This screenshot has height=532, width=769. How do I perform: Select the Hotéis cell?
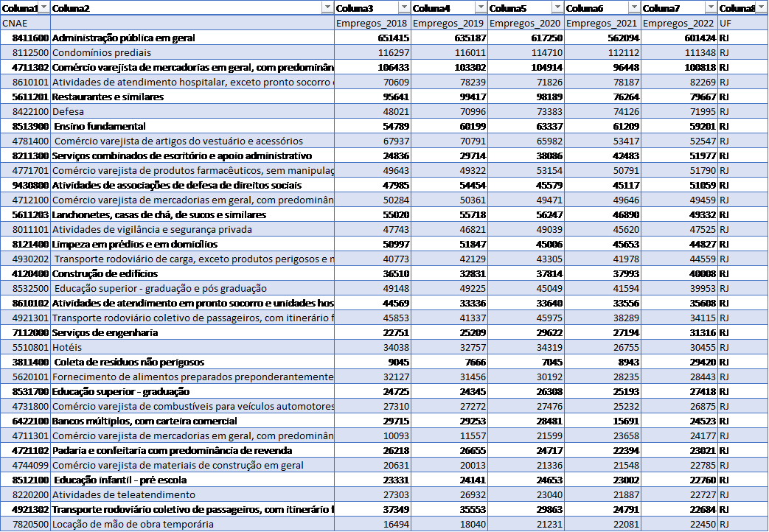(x=192, y=348)
